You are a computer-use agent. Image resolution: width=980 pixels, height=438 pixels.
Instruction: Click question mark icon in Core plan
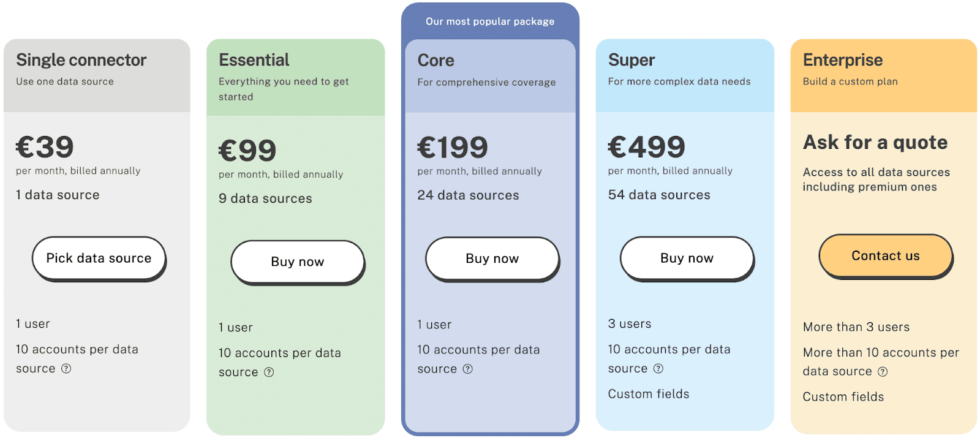pyautogui.click(x=468, y=369)
